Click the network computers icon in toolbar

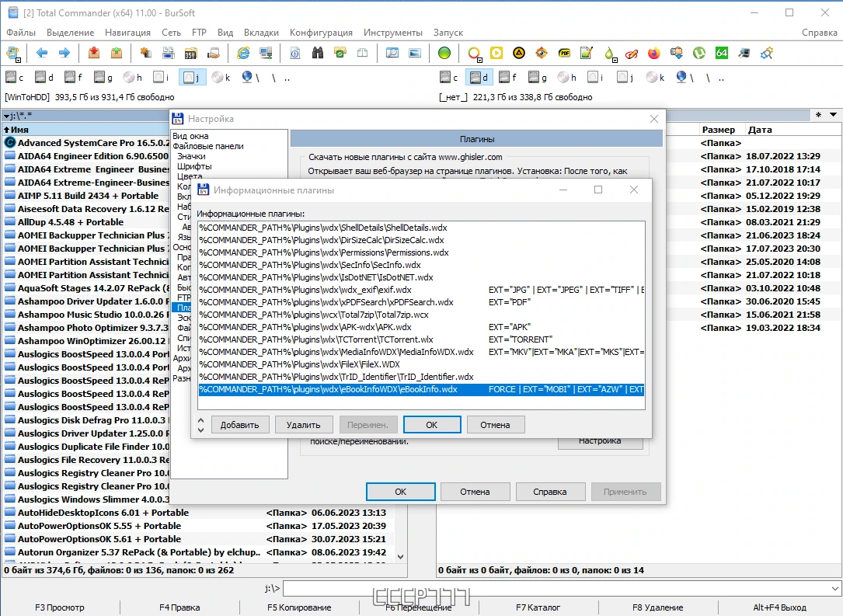[266, 53]
